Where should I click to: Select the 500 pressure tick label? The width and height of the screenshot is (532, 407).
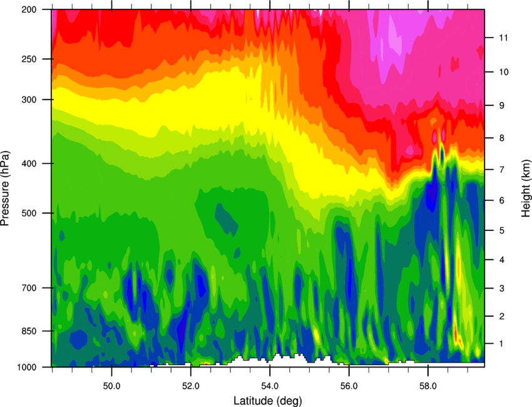(29, 213)
